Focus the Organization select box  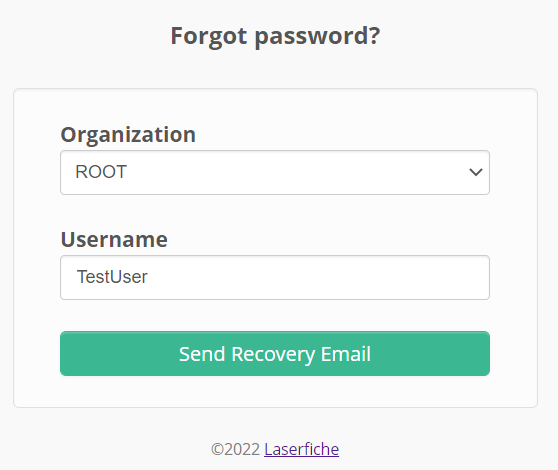[x=275, y=172]
